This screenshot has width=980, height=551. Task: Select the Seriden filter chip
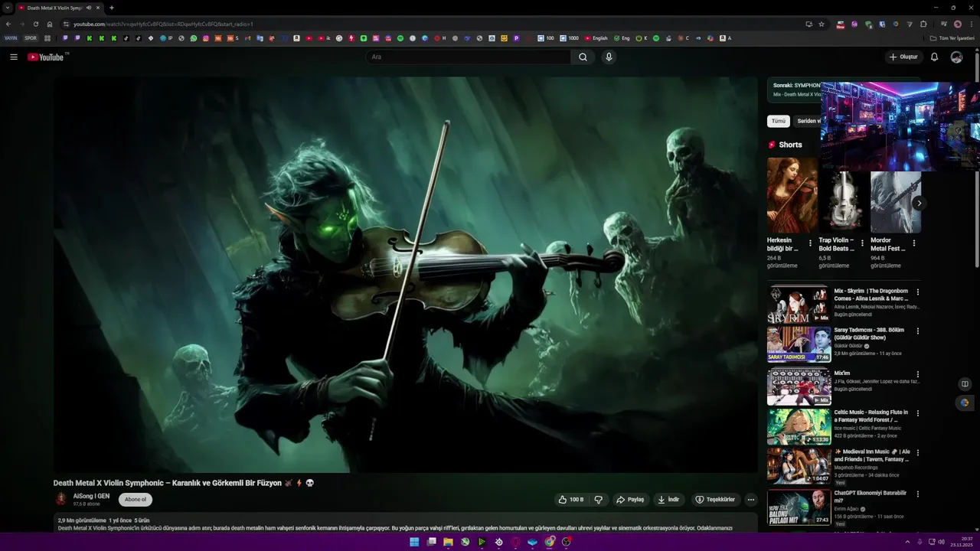pyautogui.click(x=808, y=121)
